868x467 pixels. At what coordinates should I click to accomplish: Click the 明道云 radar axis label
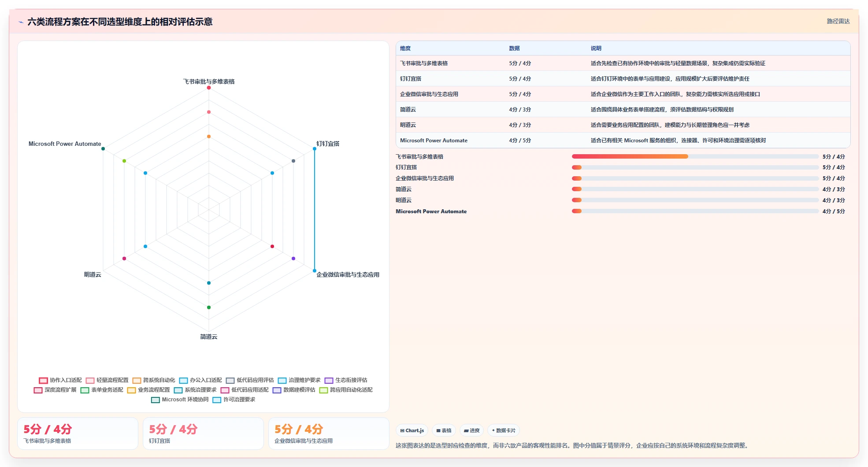coord(93,274)
